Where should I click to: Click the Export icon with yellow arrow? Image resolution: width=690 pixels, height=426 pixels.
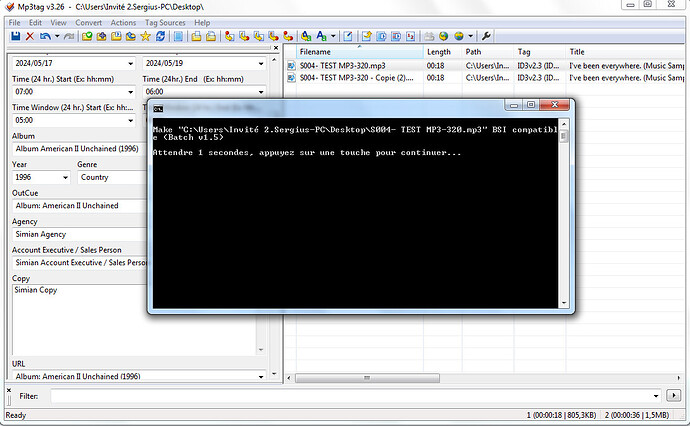pos(367,36)
